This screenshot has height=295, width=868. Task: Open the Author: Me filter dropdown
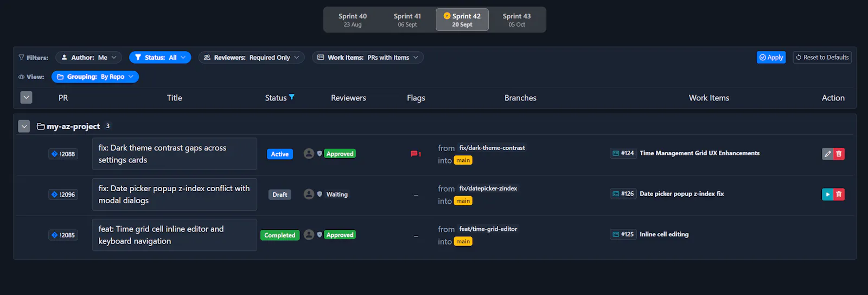point(88,58)
